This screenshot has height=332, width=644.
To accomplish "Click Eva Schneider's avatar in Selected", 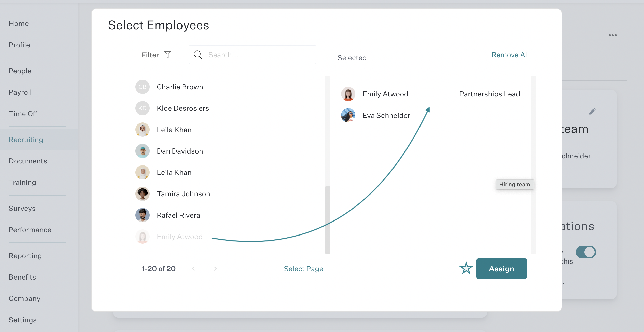I will [x=348, y=115].
